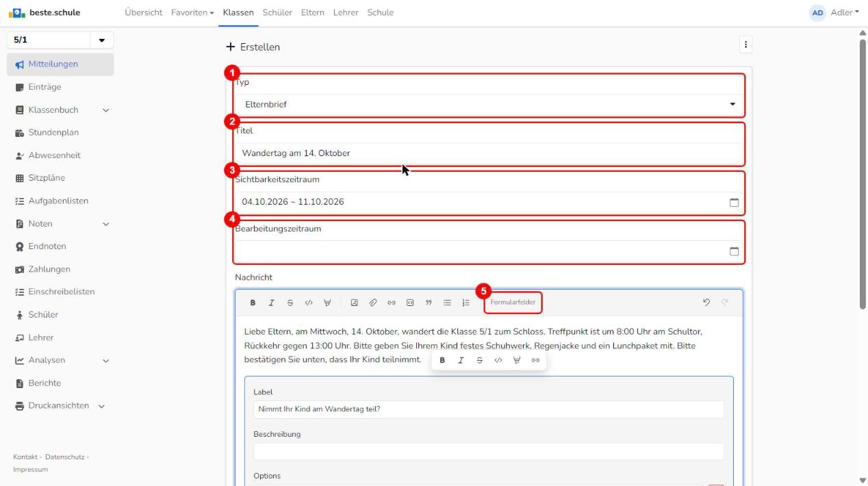Start a numbered list

(465, 303)
